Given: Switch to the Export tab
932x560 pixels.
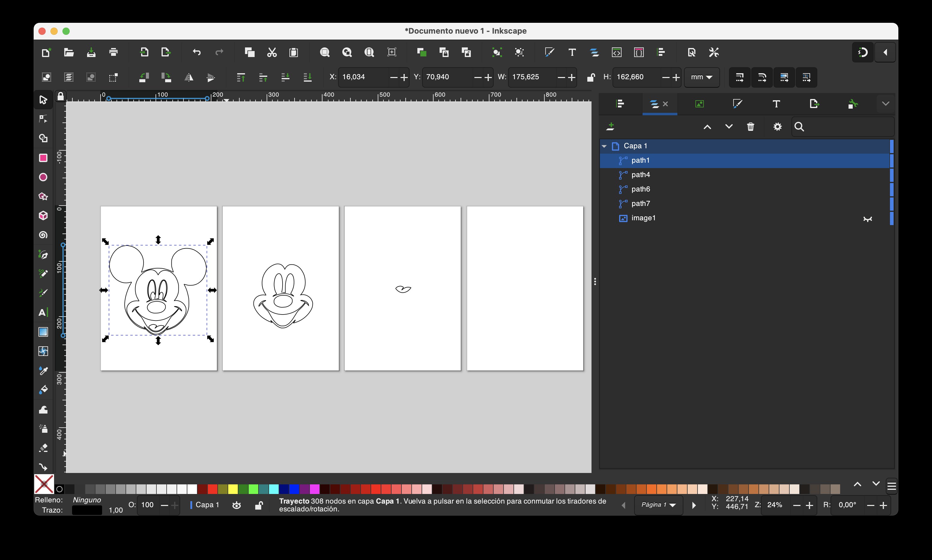Looking at the screenshot, I should pyautogui.click(x=814, y=104).
